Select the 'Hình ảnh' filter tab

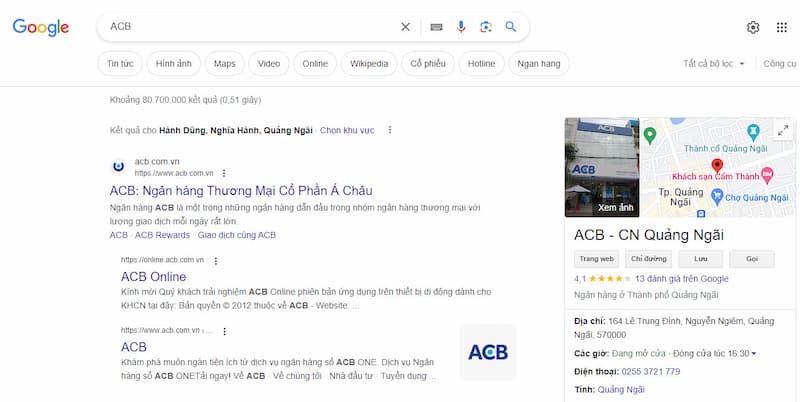(x=174, y=64)
